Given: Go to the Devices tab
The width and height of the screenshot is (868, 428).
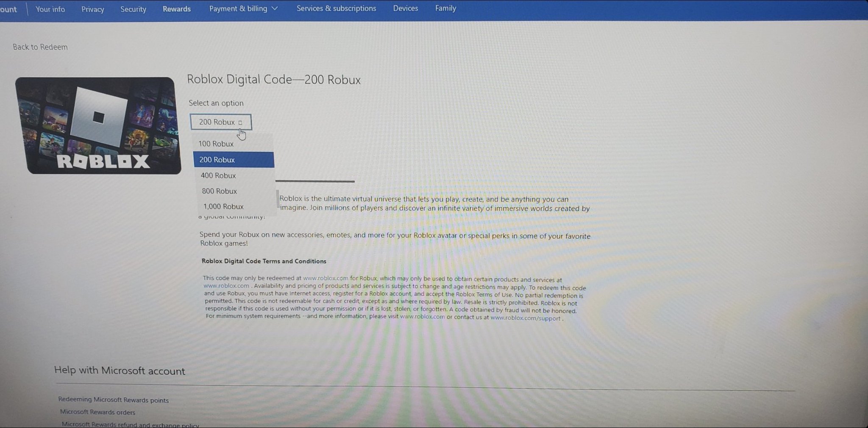Looking at the screenshot, I should coord(405,8).
